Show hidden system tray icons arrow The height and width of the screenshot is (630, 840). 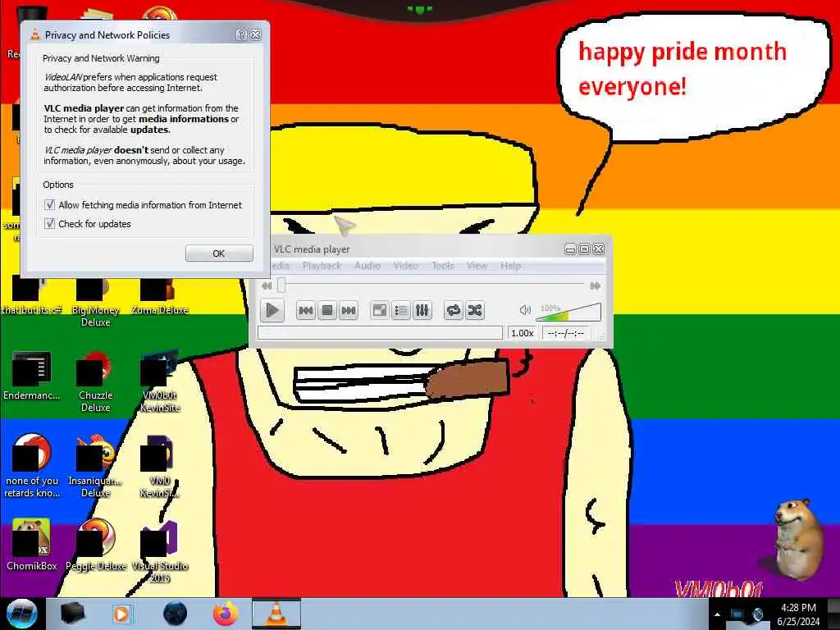717,614
